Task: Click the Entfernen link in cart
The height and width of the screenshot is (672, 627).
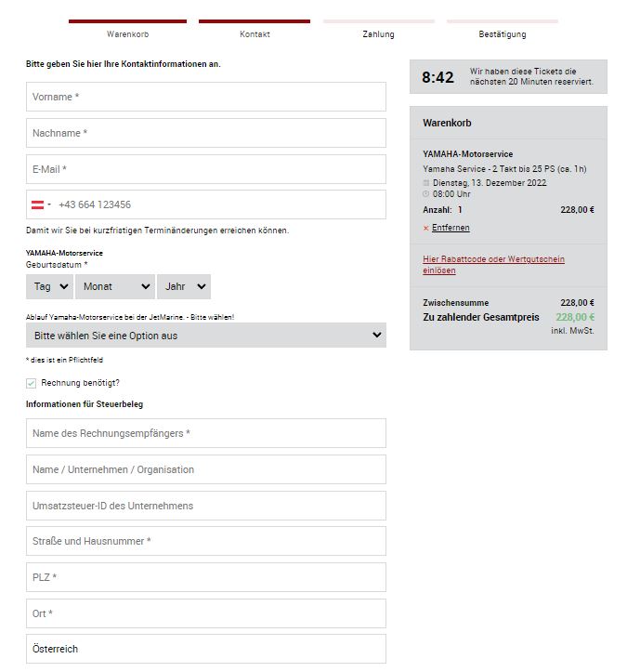Action: click(x=451, y=228)
